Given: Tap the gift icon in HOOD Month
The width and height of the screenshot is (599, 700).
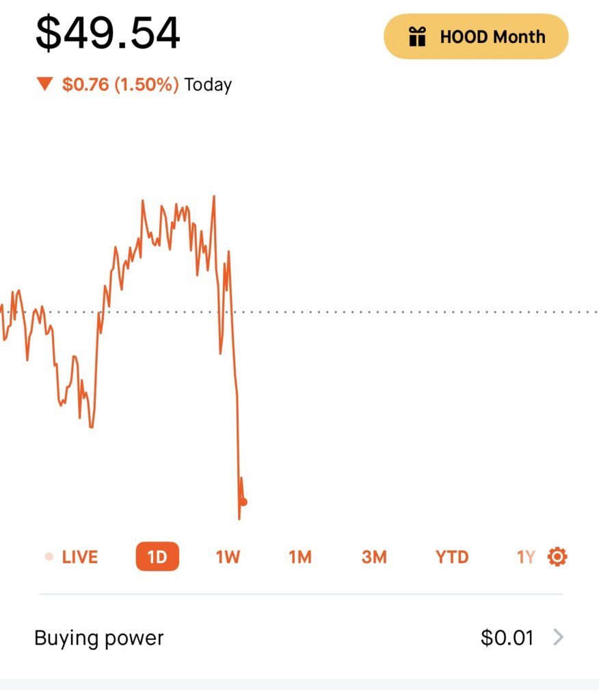Looking at the screenshot, I should pyautogui.click(x=416, y=37).
